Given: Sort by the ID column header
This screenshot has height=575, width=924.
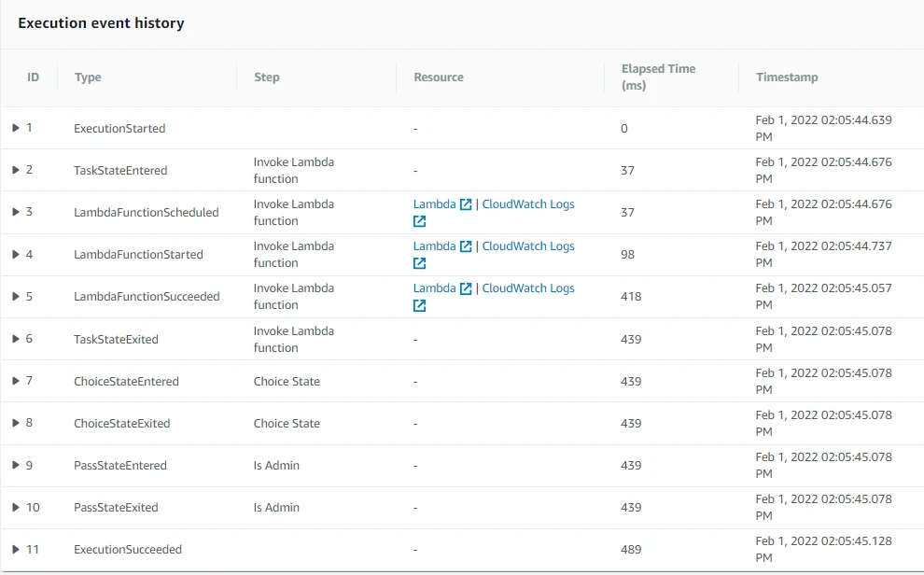Looking at the screenshot, I should (x=33, y=77).
